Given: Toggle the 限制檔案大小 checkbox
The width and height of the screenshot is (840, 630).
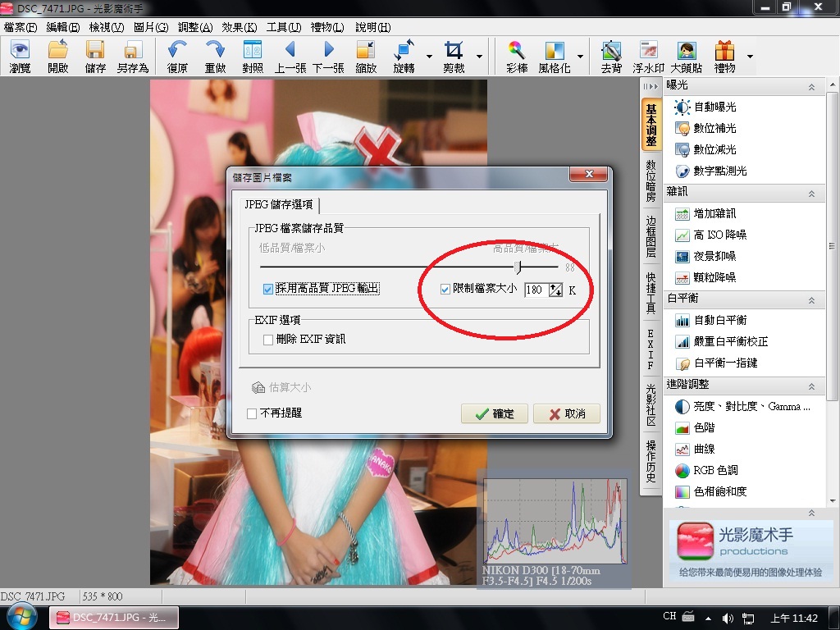Looking at the screenshot, I should [x=445, y=289].
